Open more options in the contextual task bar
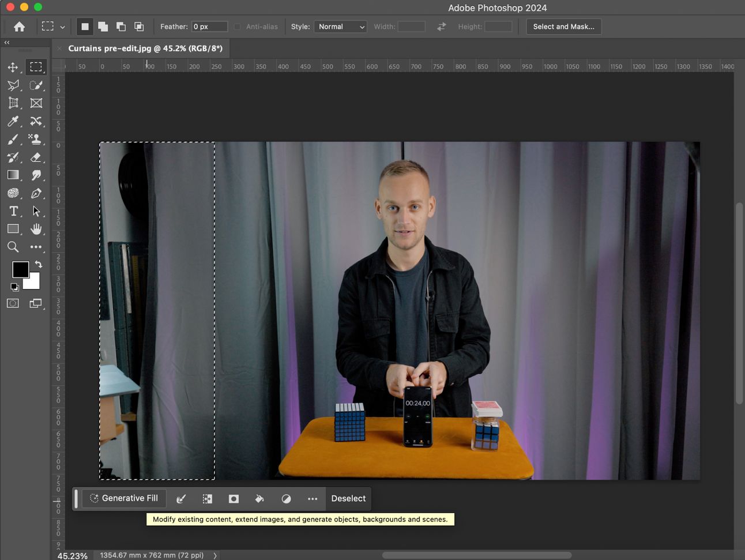Viewport: 745px width, 560px height. click(x=313, y=499)
